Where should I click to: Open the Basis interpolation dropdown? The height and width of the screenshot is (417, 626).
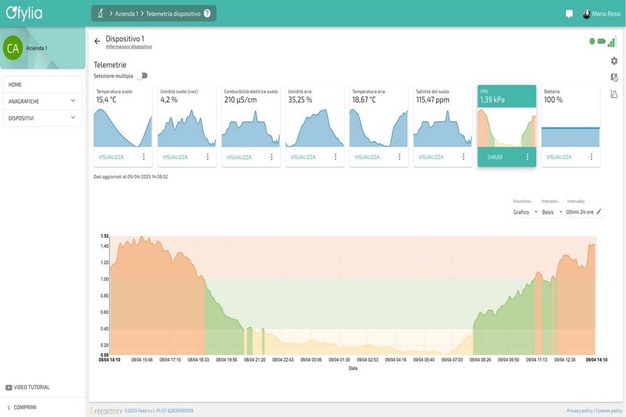(551, 212)
